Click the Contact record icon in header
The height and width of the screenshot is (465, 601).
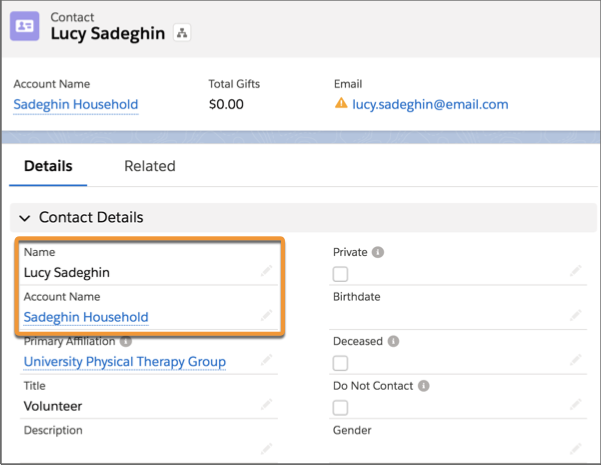25,26
